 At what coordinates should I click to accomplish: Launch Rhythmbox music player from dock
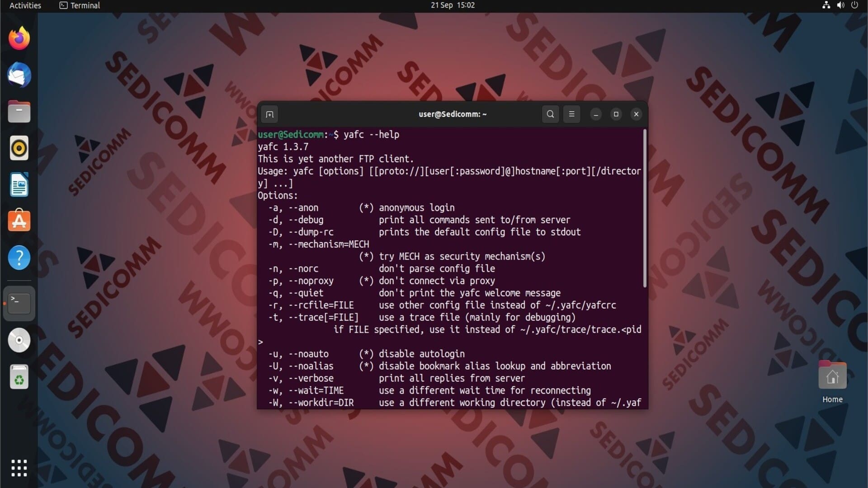point(19,148)
